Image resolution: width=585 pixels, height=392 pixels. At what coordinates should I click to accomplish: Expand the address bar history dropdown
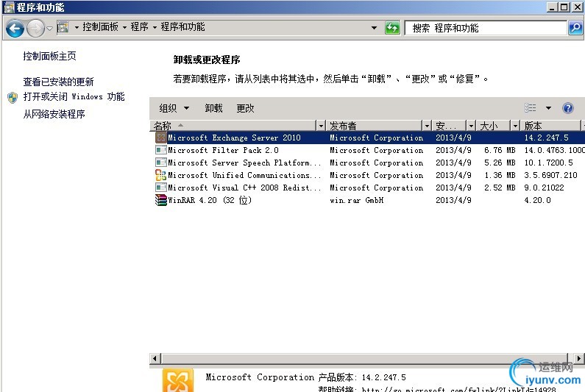tap(374, 28)
